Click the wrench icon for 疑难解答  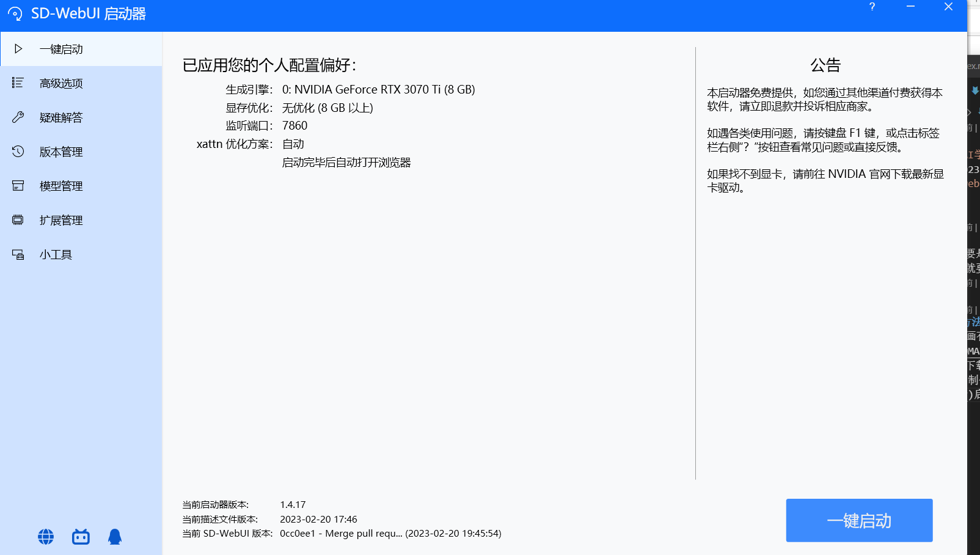(16, 117)
